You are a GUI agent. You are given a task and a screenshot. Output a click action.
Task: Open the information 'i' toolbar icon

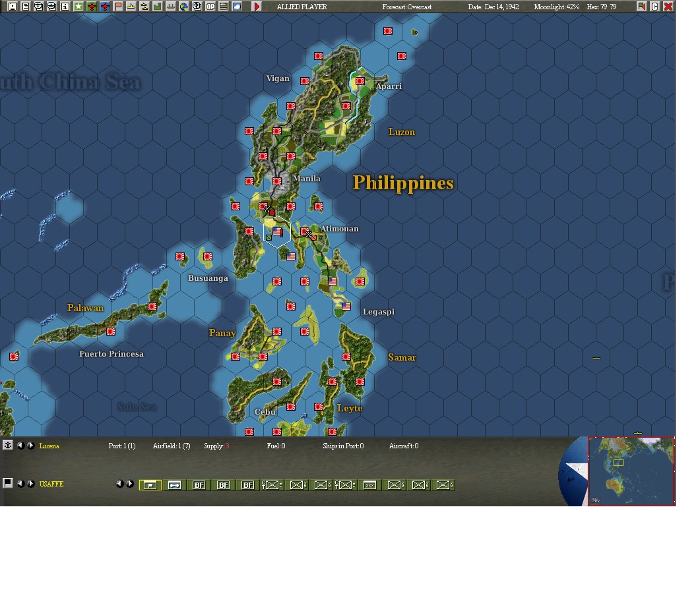click(65, 6)
